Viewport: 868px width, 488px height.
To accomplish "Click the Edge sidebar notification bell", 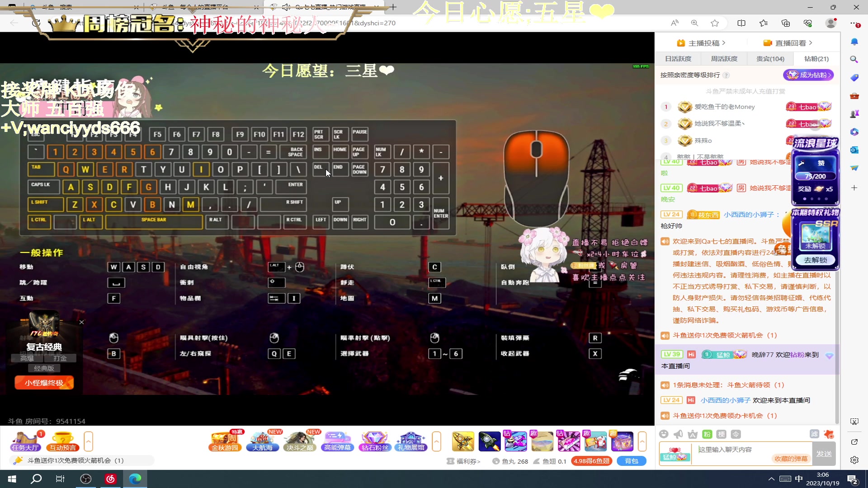I will (854, 42).
